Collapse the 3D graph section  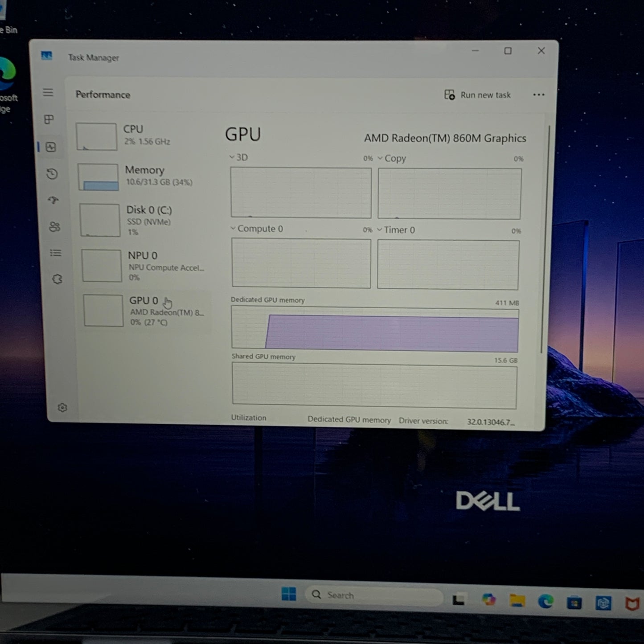232,157
